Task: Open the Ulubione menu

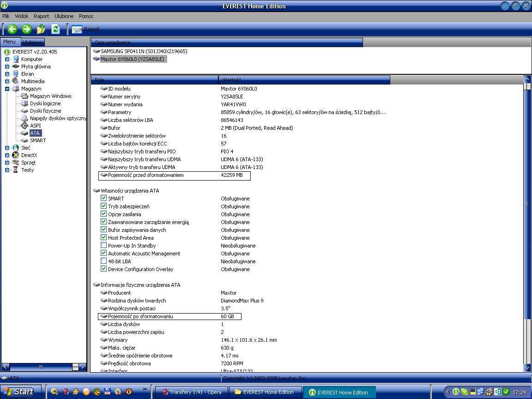Action: coord(64,16)
